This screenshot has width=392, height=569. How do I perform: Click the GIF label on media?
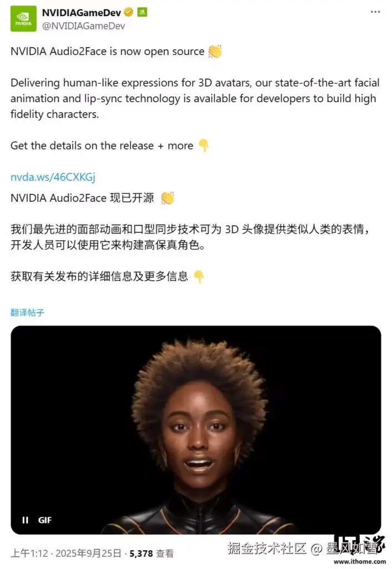[x=45, y=520]
